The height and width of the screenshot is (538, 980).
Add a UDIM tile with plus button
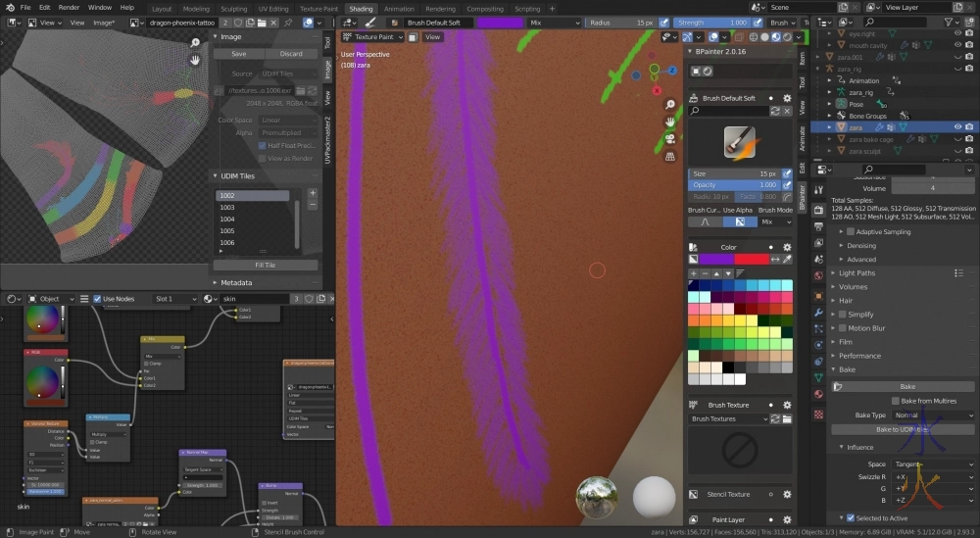313,194
